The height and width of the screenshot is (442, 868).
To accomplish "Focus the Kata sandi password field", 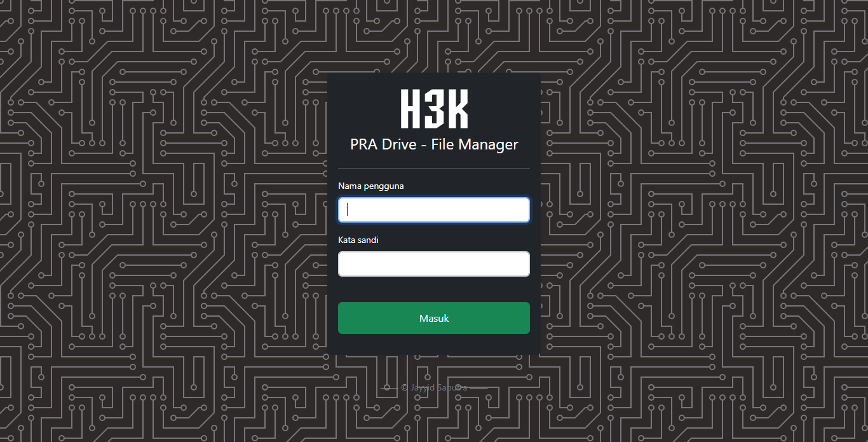I will [x=434, y=264].
